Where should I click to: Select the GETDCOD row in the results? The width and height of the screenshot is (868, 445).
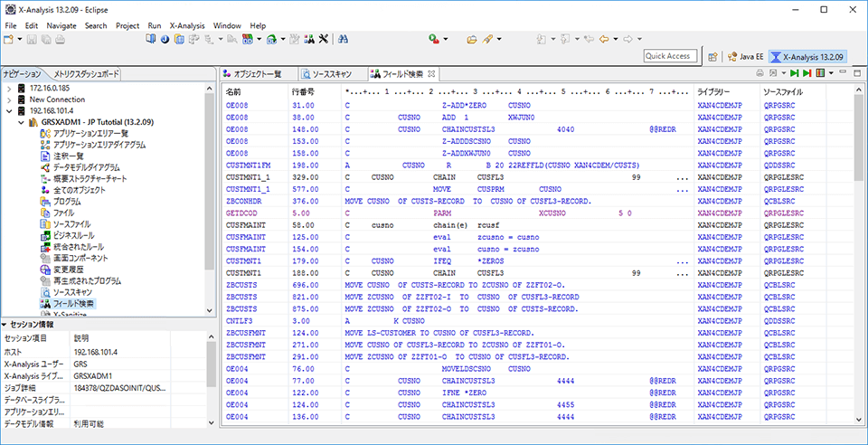538,213
